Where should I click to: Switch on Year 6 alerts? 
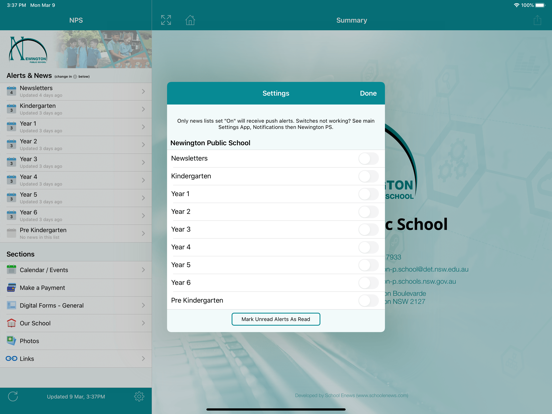(368, 282)
